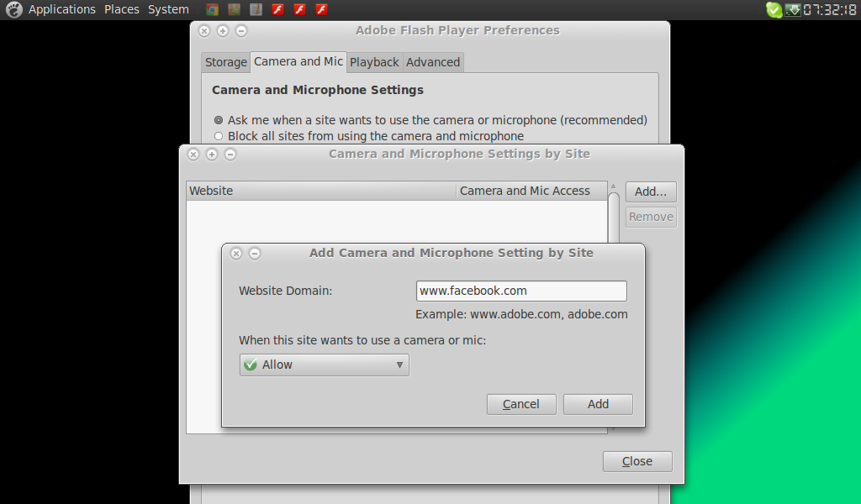Close the Camera and Microphone Settings by Site window
Image resolution: width=861 pixels, height=504 pixels.
193,155
